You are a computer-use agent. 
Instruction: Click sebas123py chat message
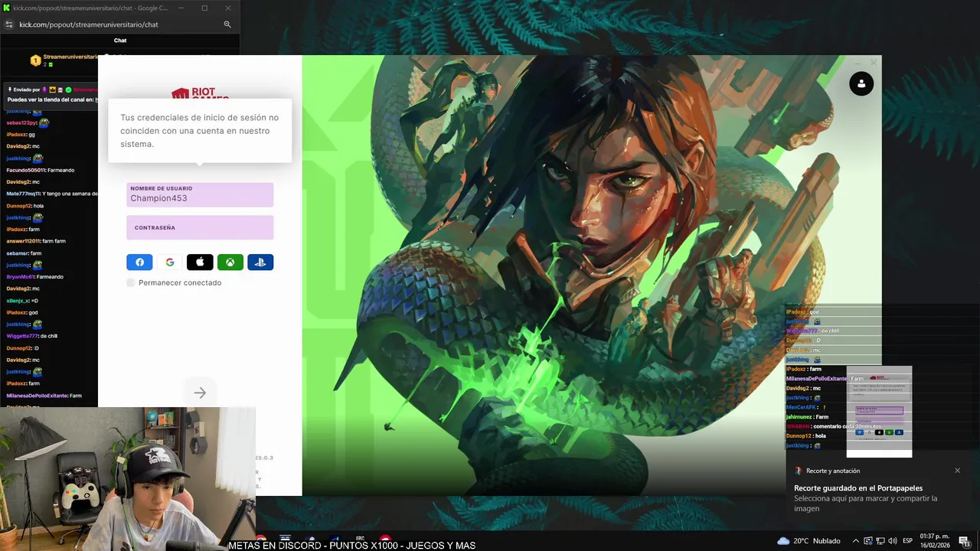click(x=28, y=122)
